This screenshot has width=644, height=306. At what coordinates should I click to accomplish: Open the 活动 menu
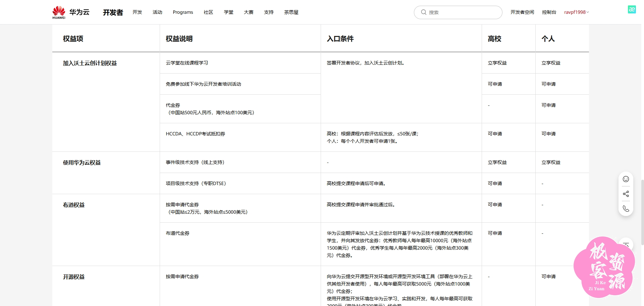[157, 12]
